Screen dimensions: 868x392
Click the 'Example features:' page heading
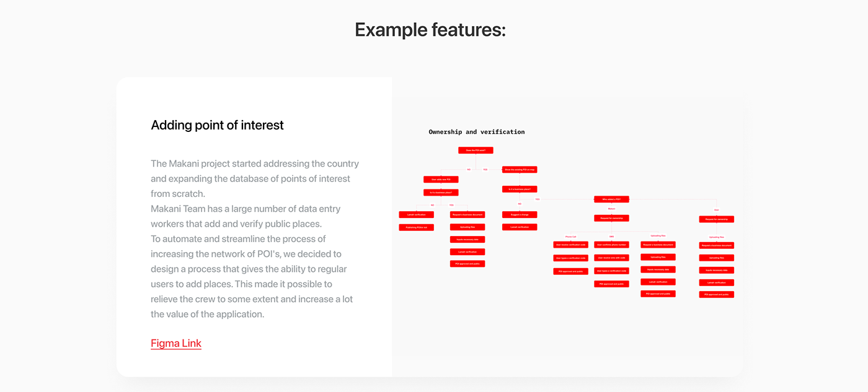(430, 29)
